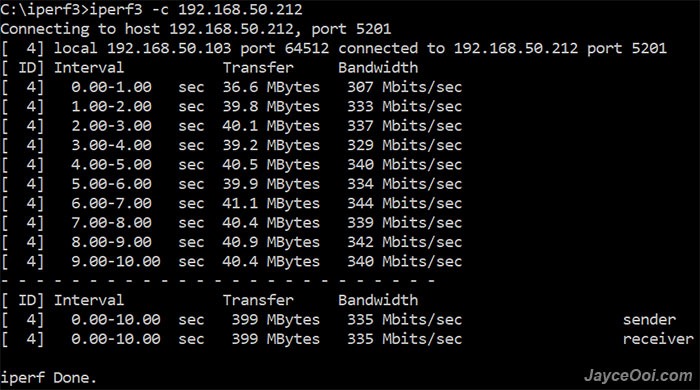
Task: Click the 337 Mbits/sec bandwidth value
Action: (404, 126)
